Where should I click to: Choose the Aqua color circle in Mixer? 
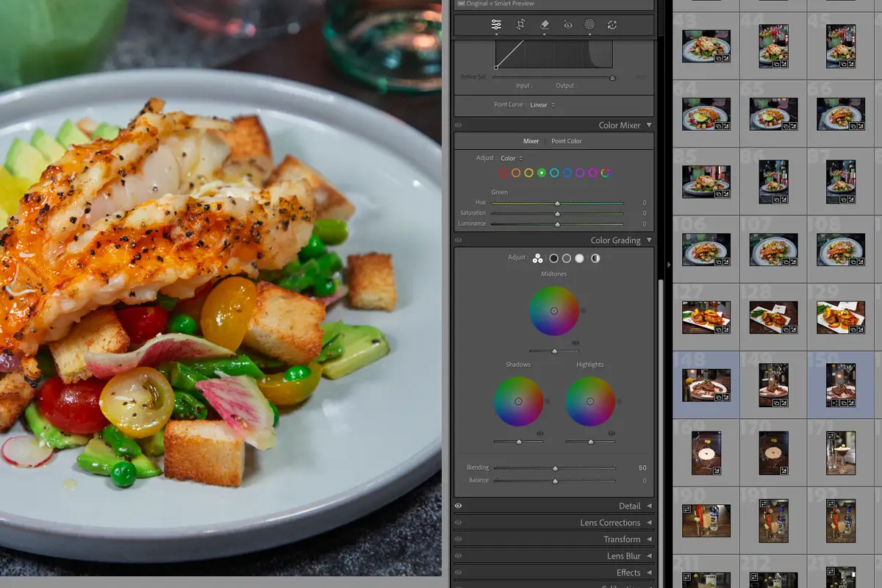(554, 173)
